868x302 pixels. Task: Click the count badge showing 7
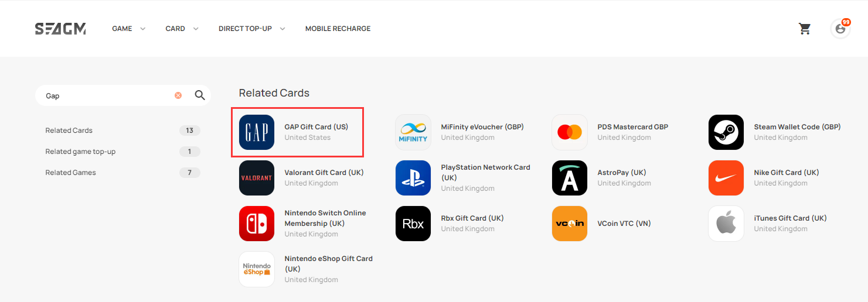pos(189,173)
